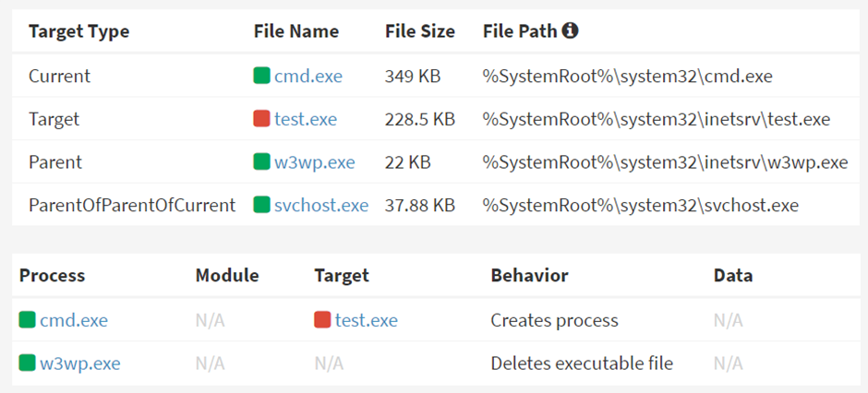
Task: Open test.exe link under Target column
Action: (367, 320)
